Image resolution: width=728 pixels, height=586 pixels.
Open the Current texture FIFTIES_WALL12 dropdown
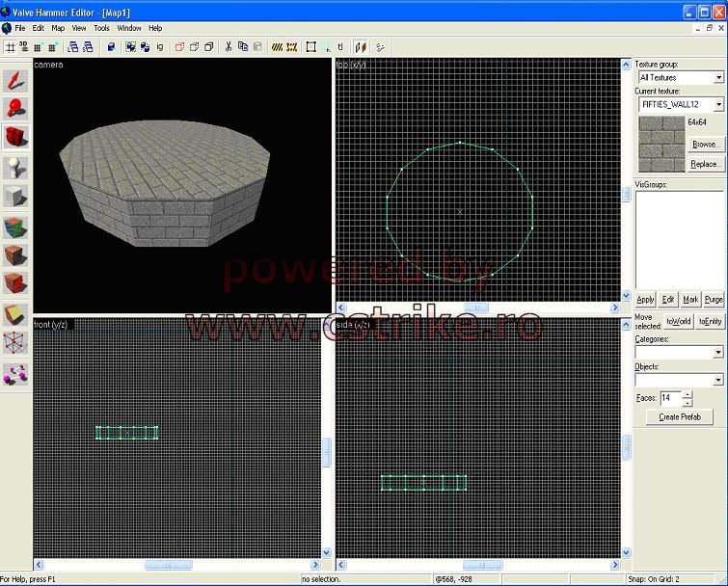718,104
